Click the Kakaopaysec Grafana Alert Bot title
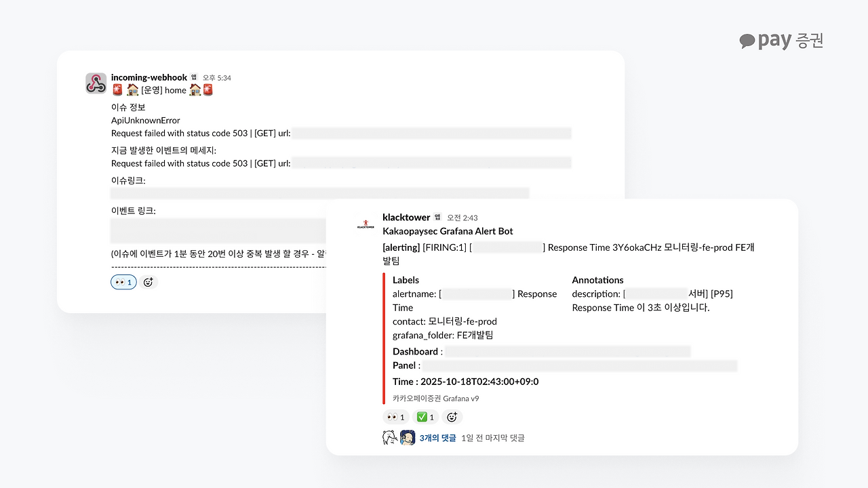The width and height of the screenshot is (868, 488). tap(448, 231)
